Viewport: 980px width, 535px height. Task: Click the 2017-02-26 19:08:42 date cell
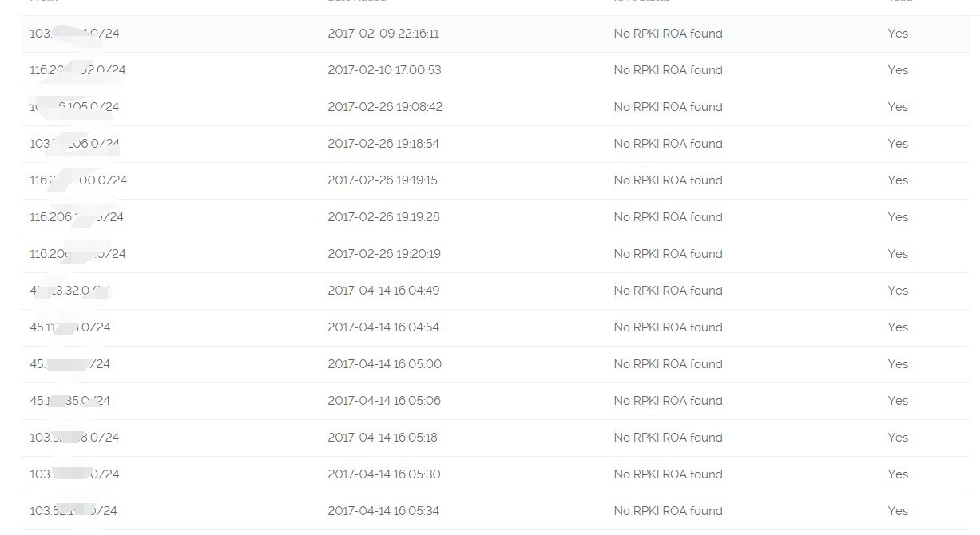385,107
